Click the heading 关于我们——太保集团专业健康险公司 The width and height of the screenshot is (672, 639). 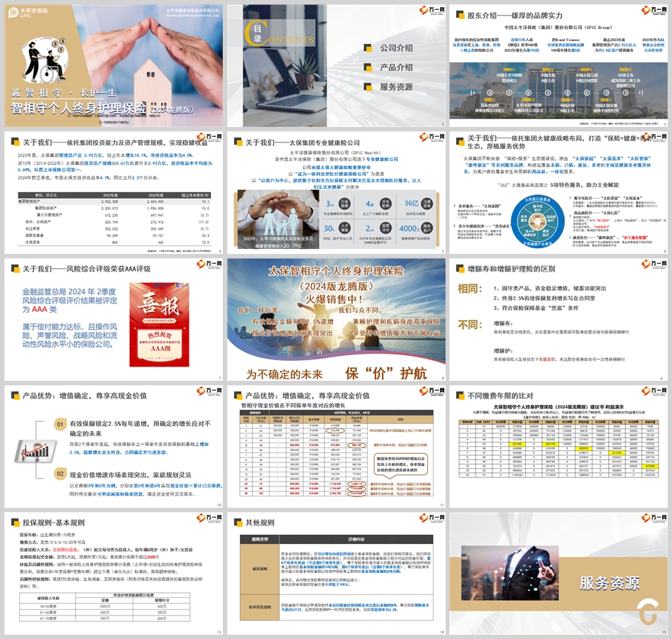pos(302,143)
